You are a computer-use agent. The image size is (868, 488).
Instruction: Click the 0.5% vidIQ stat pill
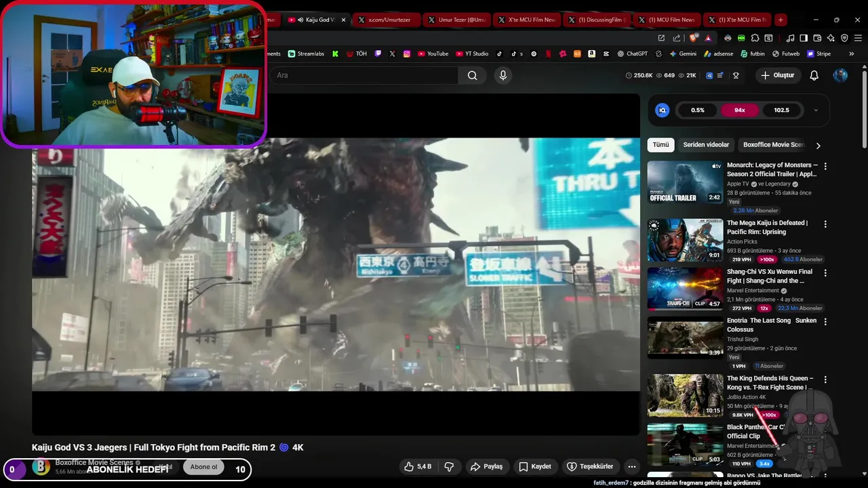698,110
